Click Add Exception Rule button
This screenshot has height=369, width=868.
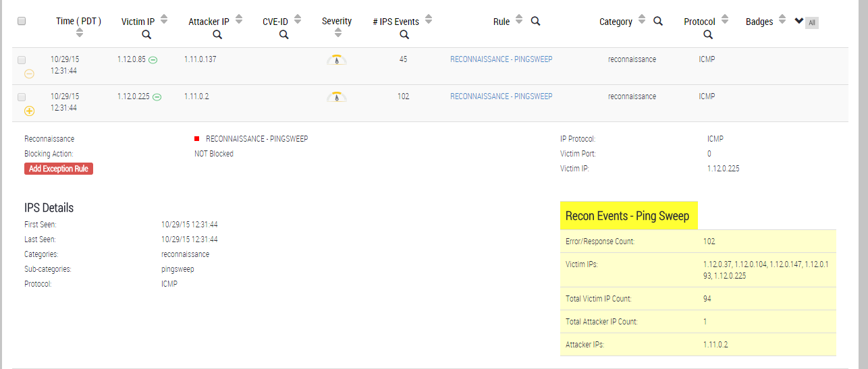pyautogui.click(x=59, y=169)
